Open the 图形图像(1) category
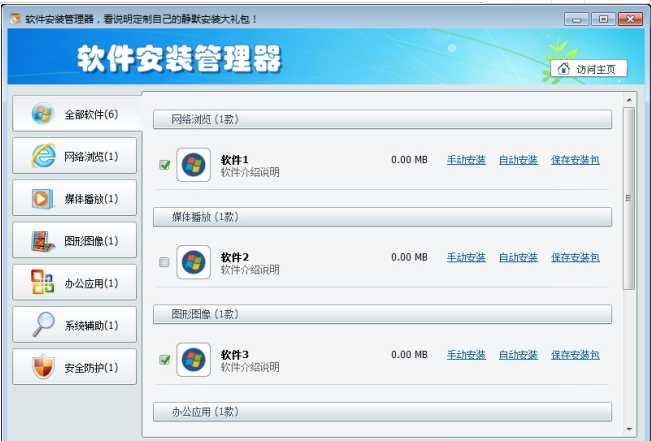The height and width of the screenshot is (441, 651). point(74,240)
